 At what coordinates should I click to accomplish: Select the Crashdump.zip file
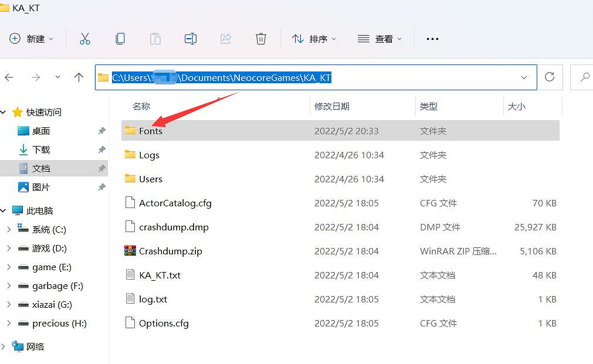[170, 251]
